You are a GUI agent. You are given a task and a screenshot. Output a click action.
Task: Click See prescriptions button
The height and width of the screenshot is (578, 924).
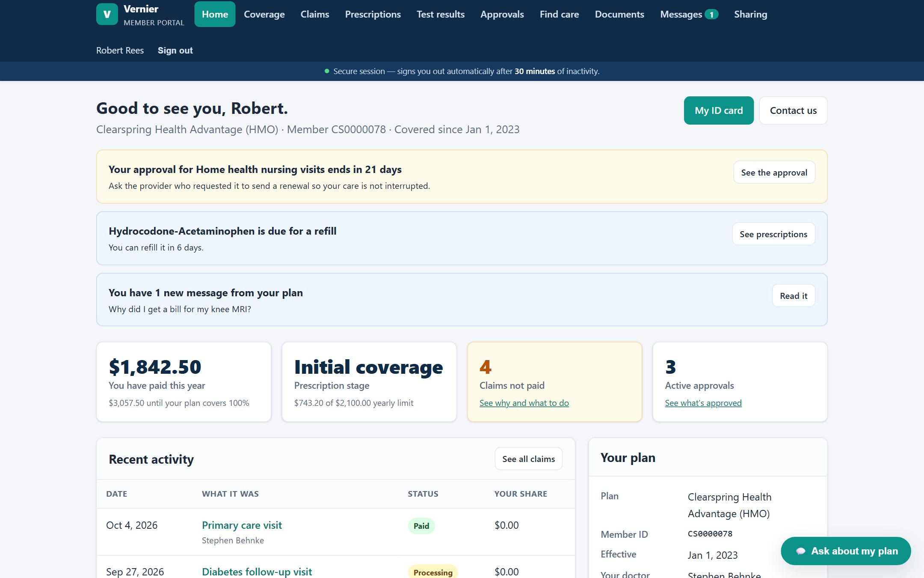coord(773,234)
